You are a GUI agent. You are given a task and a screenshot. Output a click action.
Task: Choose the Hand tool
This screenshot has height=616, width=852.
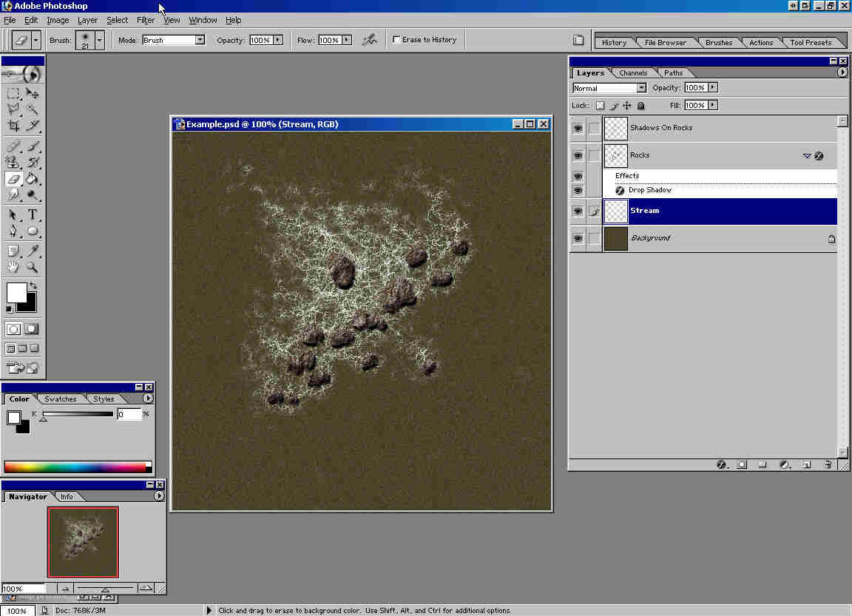[x=13, y=268]
